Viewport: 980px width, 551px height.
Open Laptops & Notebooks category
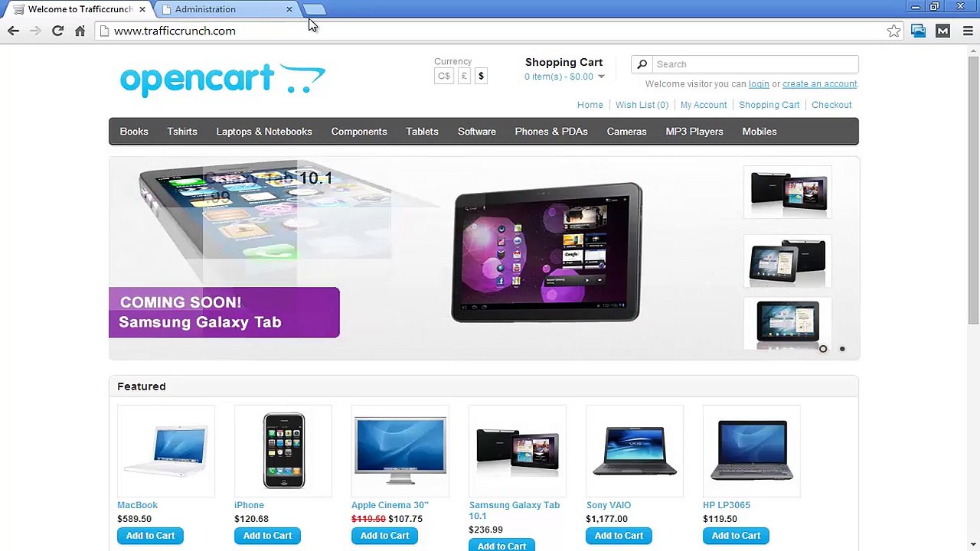264,132
